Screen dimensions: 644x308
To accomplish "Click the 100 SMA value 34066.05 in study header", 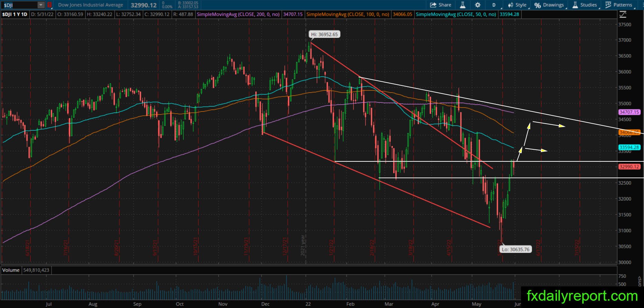I will click(x=402, y=14).
